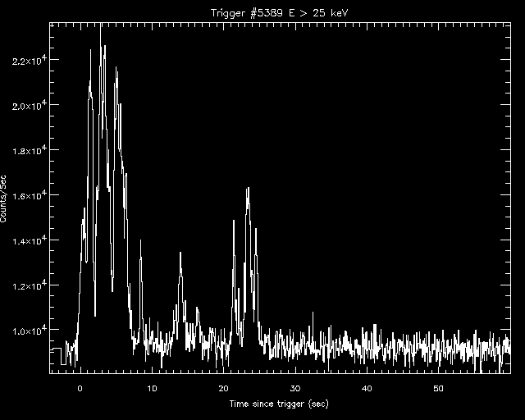Click the x-axis tick label 20
This screenshot has height=420, width=525.
(223, 389)
